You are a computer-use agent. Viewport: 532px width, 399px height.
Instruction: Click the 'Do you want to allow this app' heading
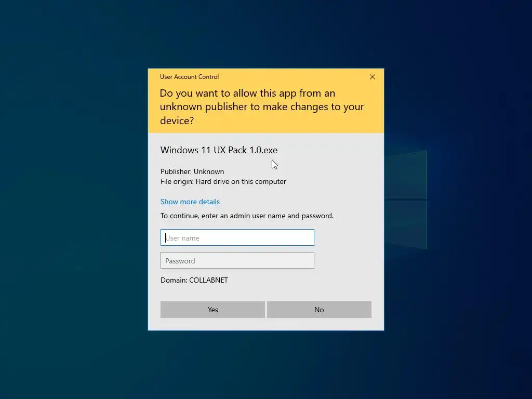click(x=262, y=107)
